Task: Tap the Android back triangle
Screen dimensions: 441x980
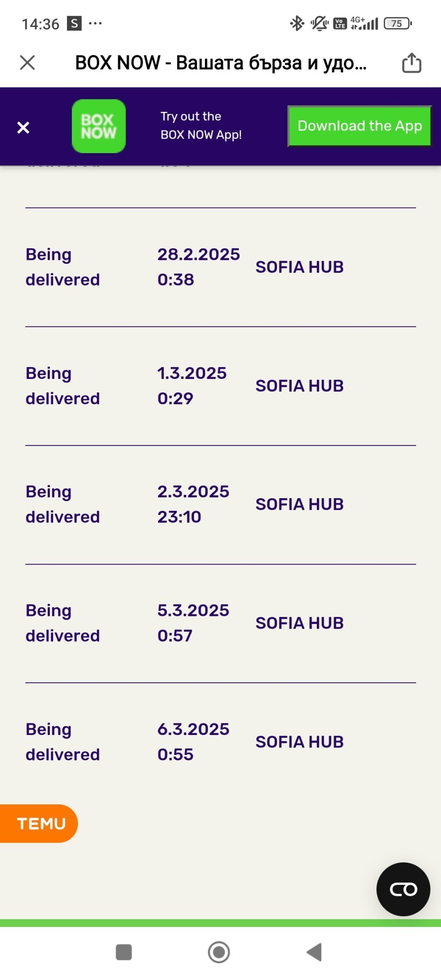Action: coord(314,952)
